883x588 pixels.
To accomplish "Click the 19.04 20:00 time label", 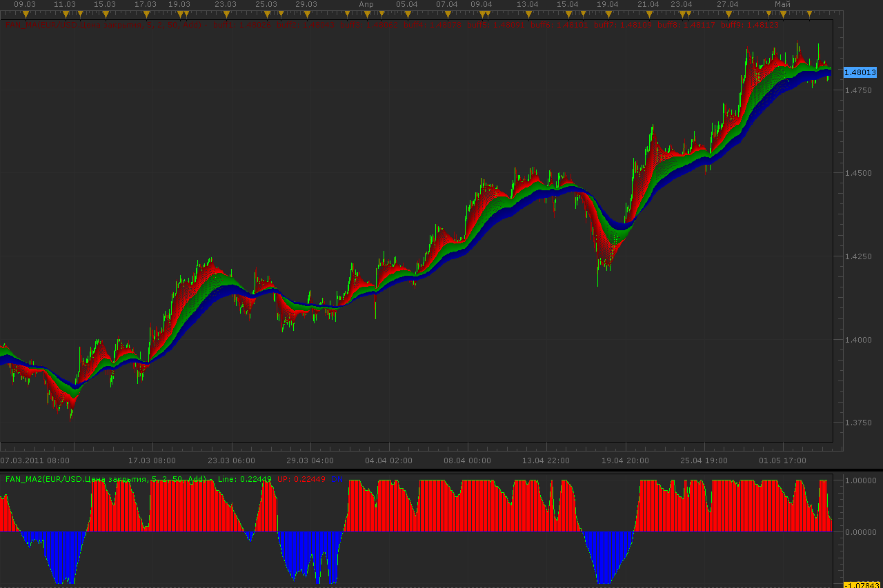I will pyautogui.click(x=625, y=460).
